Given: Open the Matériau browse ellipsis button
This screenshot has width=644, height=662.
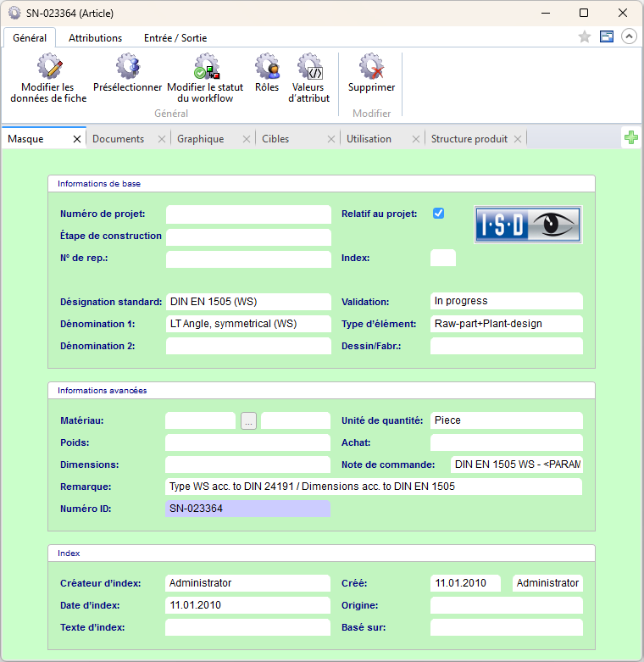Looking at the screenshot, I should [248, 420].
